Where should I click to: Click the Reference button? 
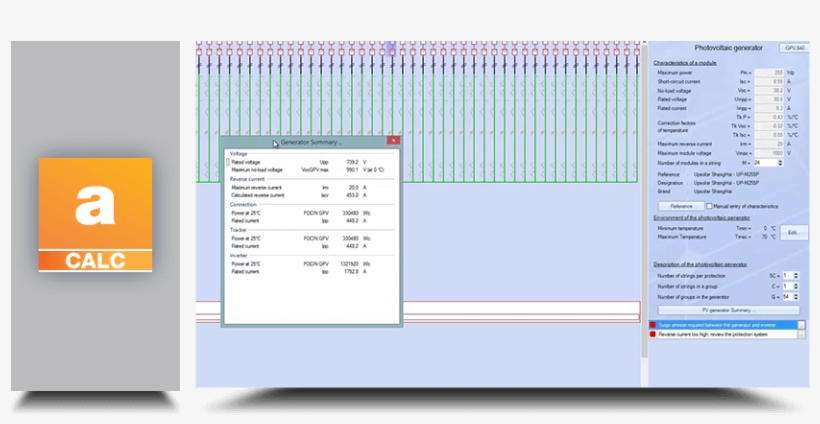[681, 206]
